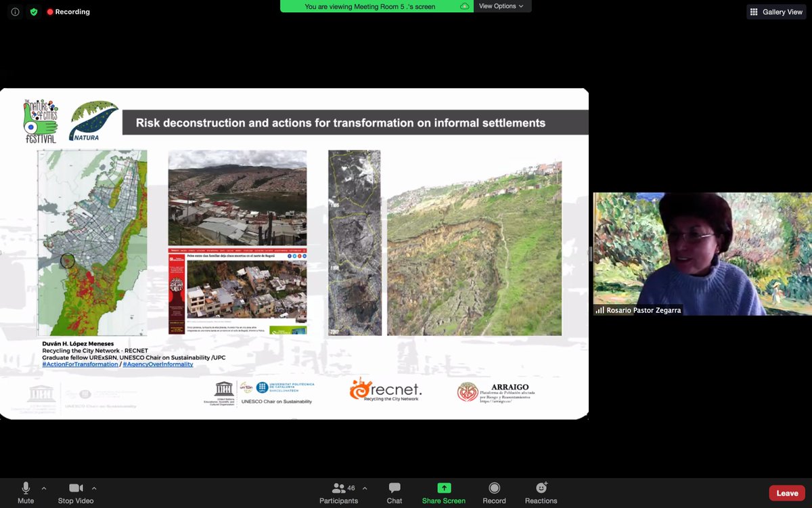Viewport: 812px width, 508px height.
Task: Click the recnet logo on slide
Action: [386, 390]
